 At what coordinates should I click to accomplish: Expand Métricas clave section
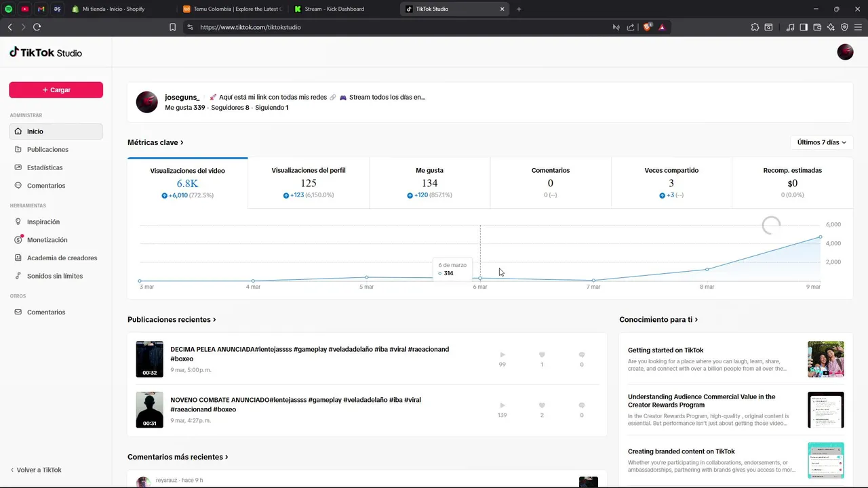(155, 142)
